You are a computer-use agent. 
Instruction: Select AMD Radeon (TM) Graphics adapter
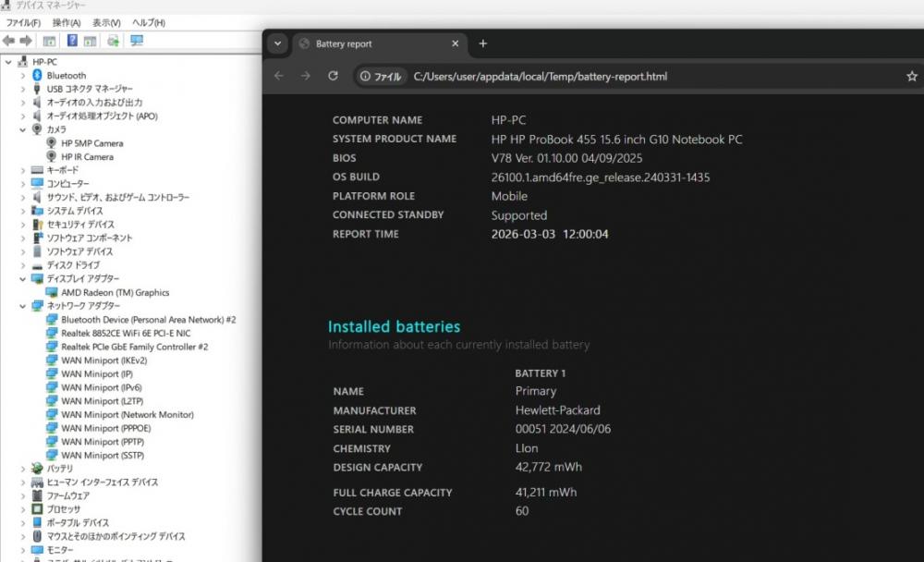tap(115, 292)
